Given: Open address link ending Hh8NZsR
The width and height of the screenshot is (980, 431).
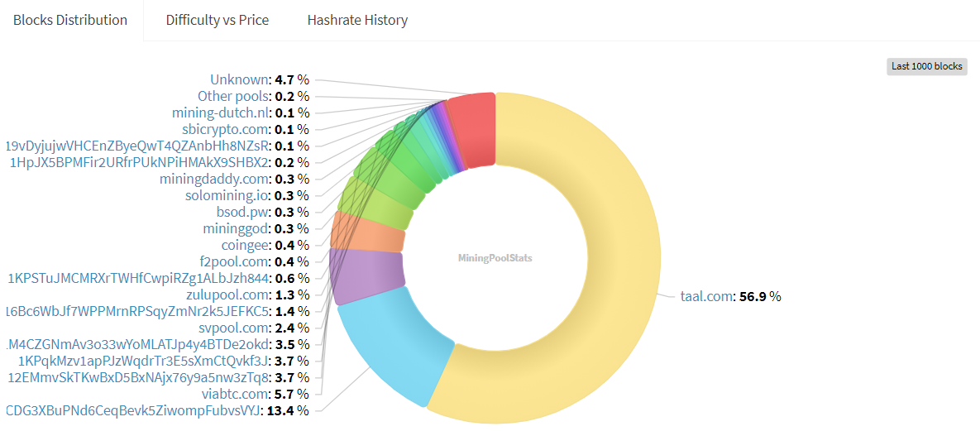Looking at the screenshot, I should point(137,146).
